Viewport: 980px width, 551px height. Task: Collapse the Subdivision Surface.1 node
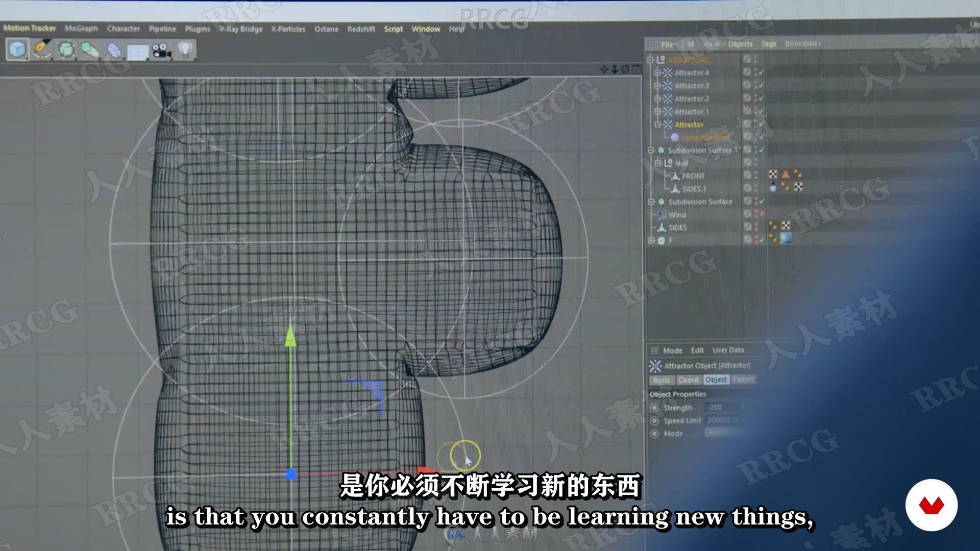tap(651, 150)
